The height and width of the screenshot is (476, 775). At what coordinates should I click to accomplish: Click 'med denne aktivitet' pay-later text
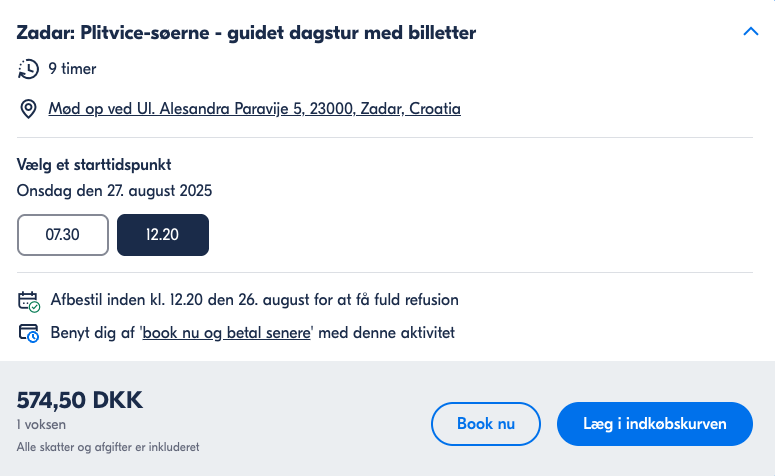[387, 333]
